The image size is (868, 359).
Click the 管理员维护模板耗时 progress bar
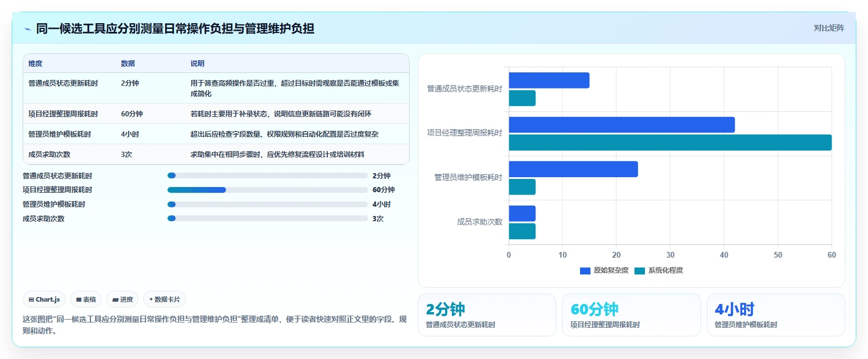point(268,204)
